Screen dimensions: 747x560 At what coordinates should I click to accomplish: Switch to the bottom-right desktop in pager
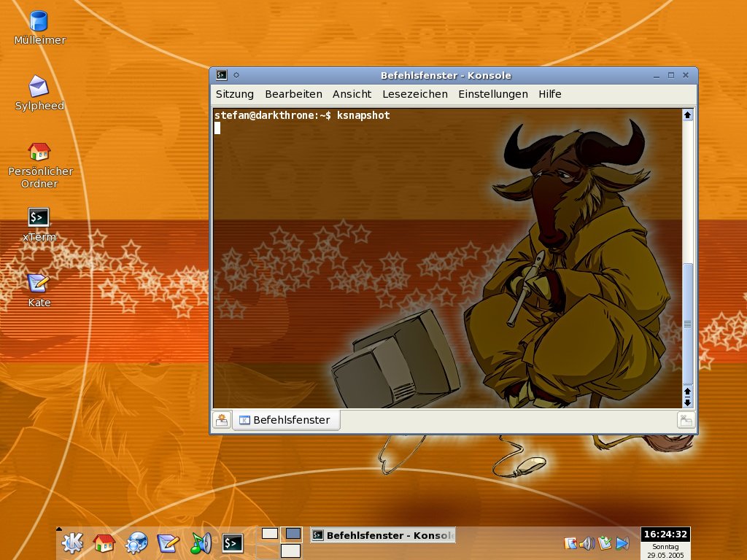290,551
